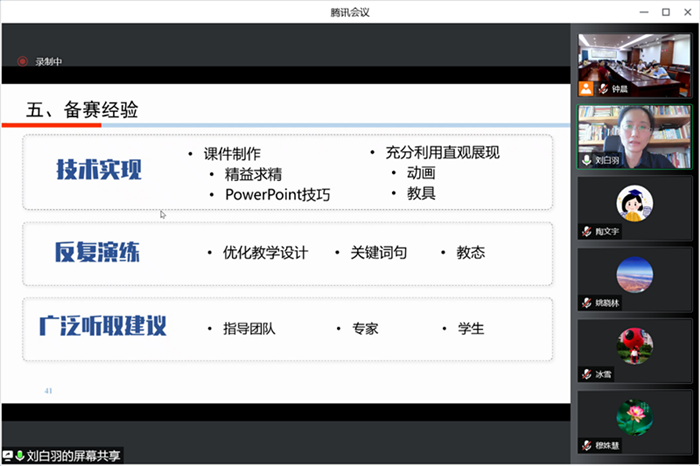Click 陶文宇's muted microphone icon

(588, 231)
